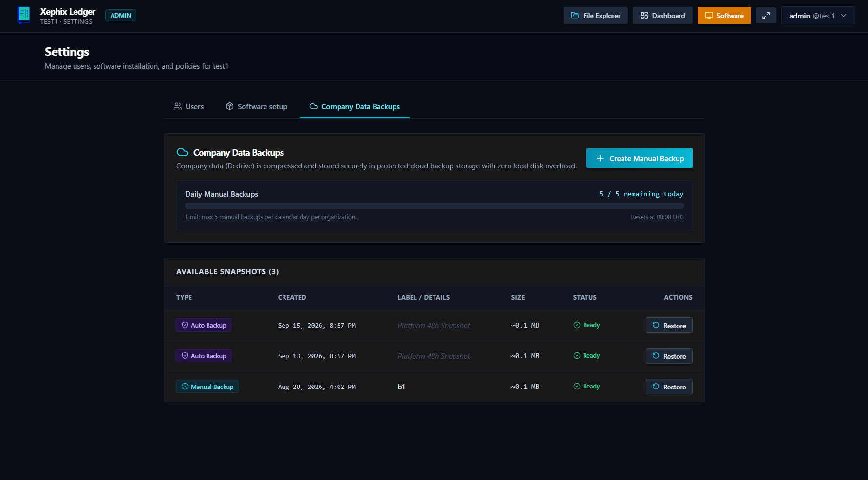Click 'Sep 15, 2026, 8:57 PM' date
868x480 pixels.
(x=317, y=326)
